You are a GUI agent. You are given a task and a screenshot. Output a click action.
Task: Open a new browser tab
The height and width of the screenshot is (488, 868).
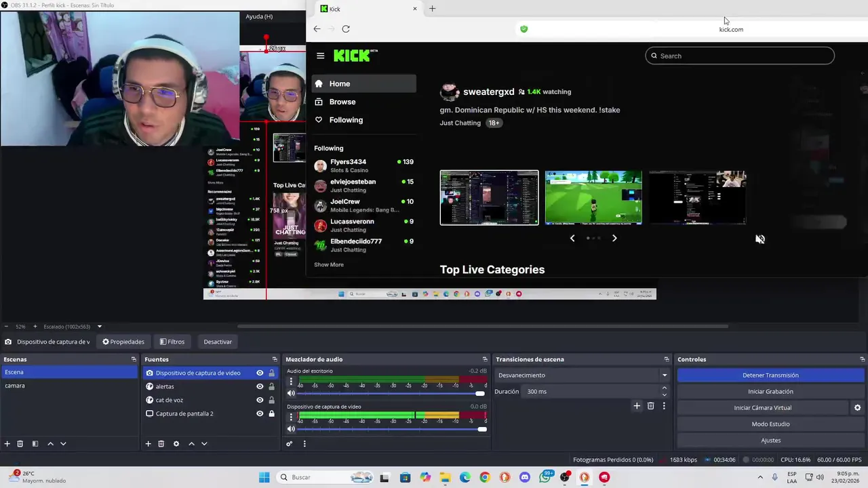click(433, 9)
